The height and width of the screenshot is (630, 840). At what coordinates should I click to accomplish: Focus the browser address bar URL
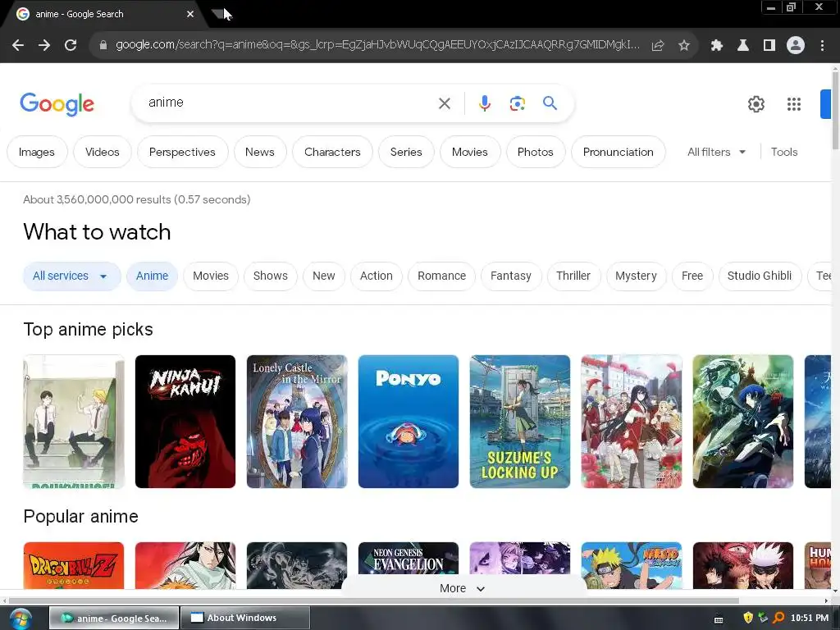[377, 45]
